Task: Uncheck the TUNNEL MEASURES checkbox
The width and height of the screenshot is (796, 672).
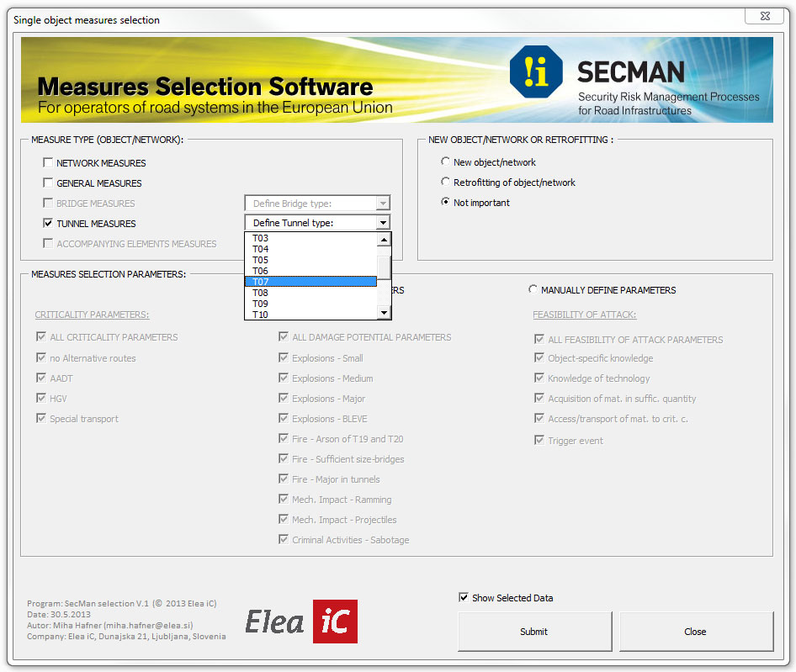Action: coord(48,224)
